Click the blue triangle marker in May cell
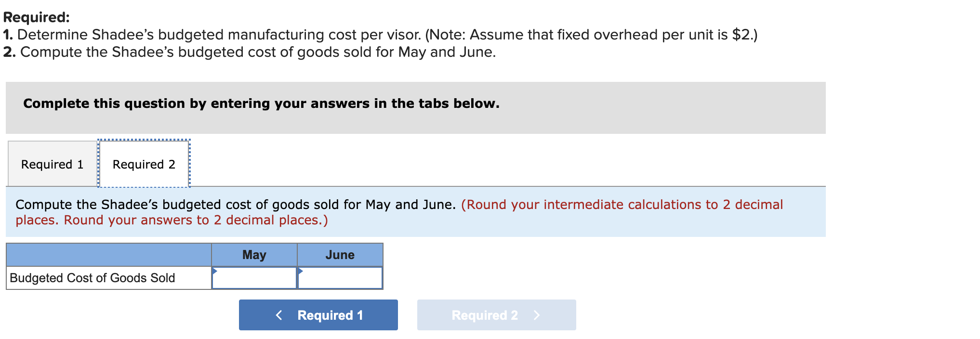This screenshot has width=980, height=339. tap(215, 271)
